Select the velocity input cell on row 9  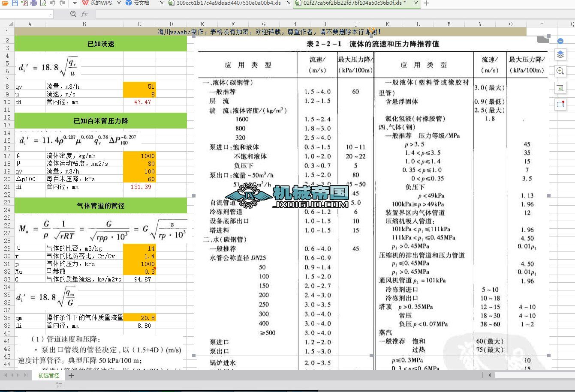pyautogui.click(x=139, y=94)
